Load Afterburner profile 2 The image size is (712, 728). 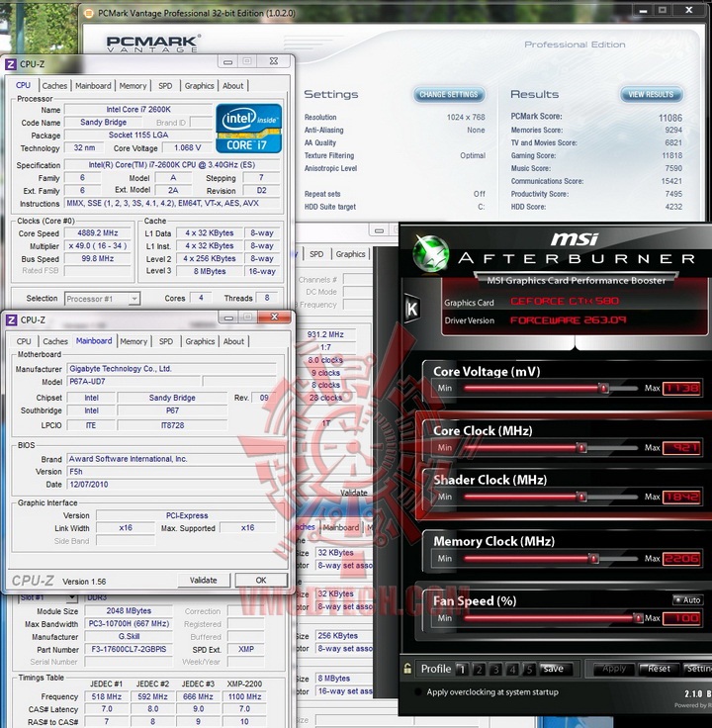click(479, 669)
